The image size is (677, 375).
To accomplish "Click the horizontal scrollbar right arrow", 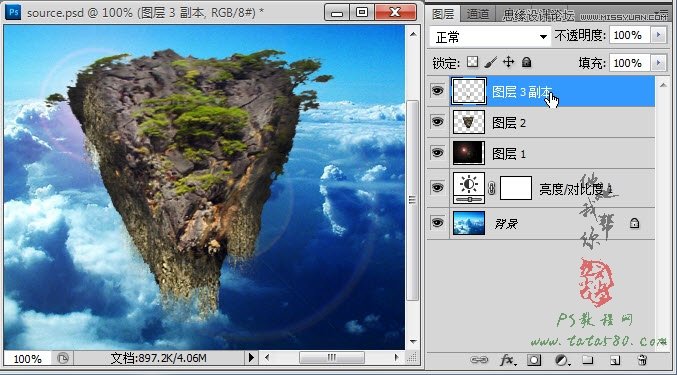I will pos(396,357).
